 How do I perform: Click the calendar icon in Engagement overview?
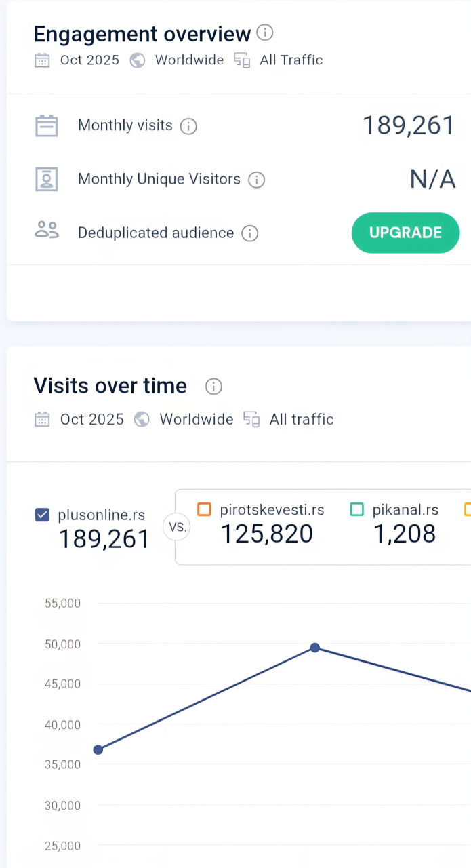(x=42, y=60)
